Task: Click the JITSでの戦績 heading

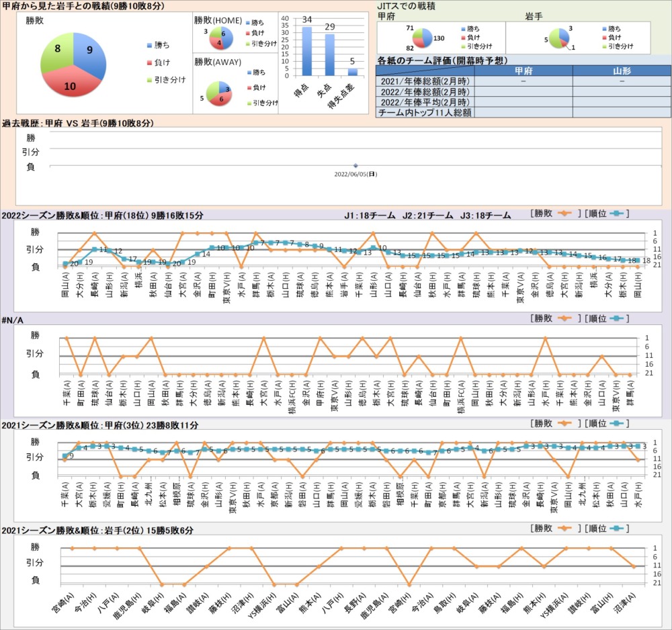Action: click(406, 6)
